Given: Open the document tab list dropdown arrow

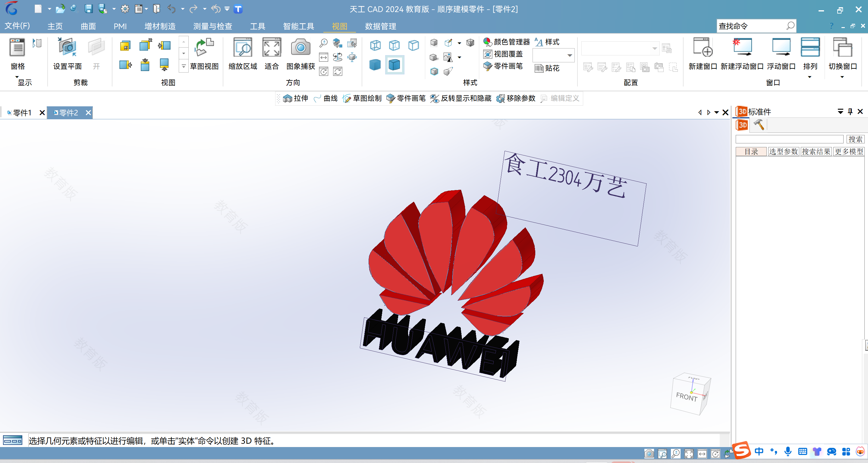Looking at the screenshot, I should 716,112.
